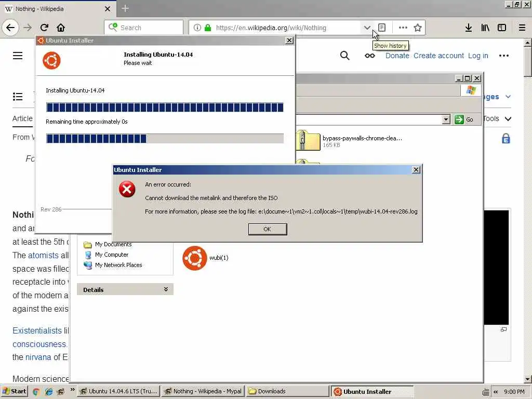Open the browser downloads arrow icon
The height and width of the screenshot is (399, 532).
[469, 28]
